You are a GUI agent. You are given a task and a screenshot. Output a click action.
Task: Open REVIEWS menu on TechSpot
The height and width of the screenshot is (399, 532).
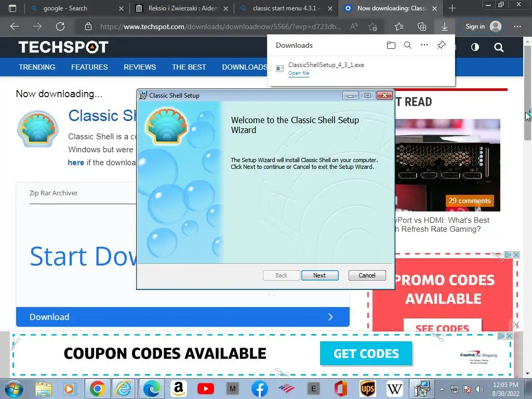pos(140,67)
